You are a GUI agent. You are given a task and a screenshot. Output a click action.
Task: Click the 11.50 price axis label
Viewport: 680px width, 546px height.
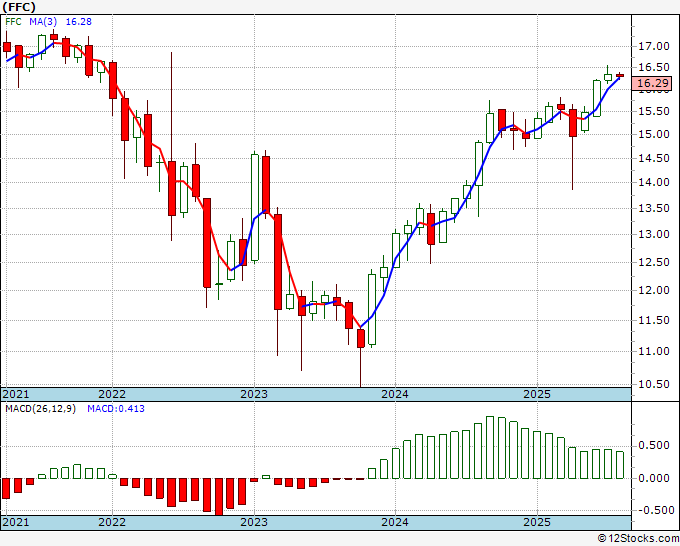click(654, 320)
